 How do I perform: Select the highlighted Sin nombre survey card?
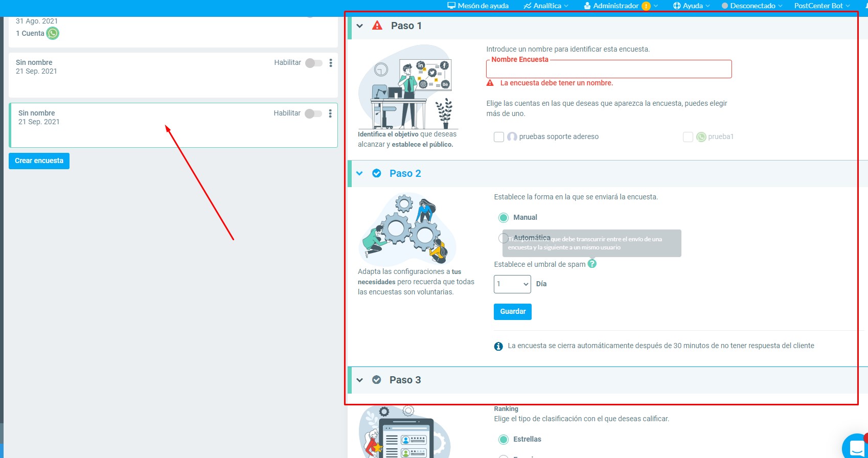[173, 125]
